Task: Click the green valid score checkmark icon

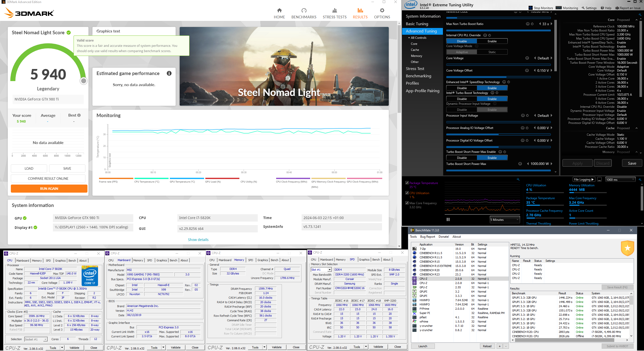Action: point(69,32)
